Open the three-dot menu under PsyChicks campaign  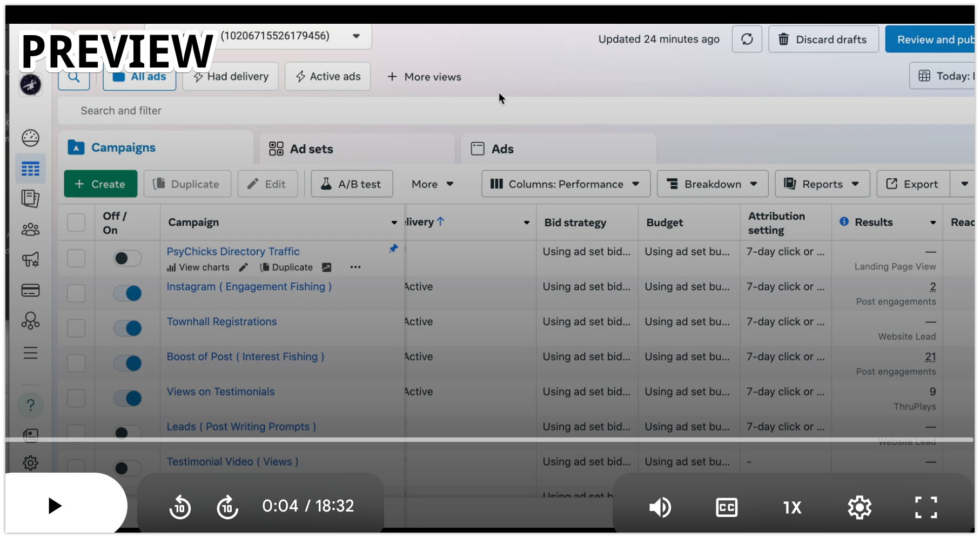point(355,267)
